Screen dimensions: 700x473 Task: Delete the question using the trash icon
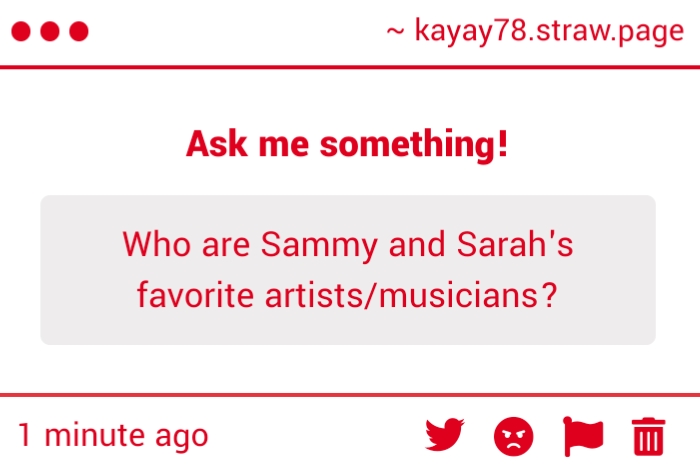(x=648, y=436)
